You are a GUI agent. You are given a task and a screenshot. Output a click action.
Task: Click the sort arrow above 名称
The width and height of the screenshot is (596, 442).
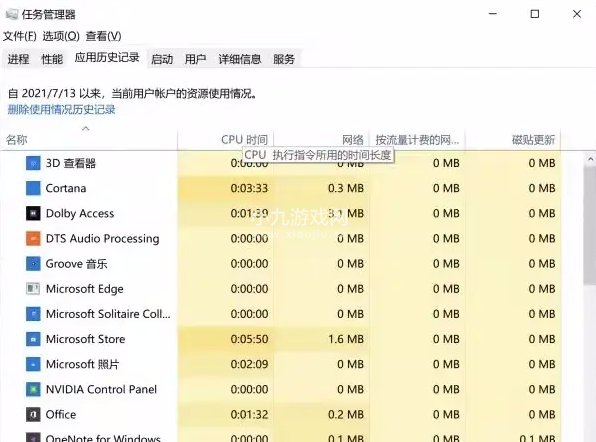click(x=86, y=128)
